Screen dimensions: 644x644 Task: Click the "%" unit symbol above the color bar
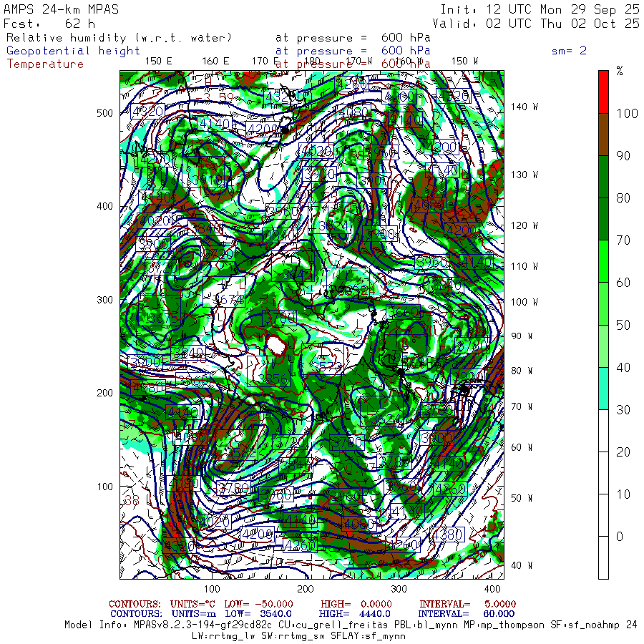pos(620,71)
